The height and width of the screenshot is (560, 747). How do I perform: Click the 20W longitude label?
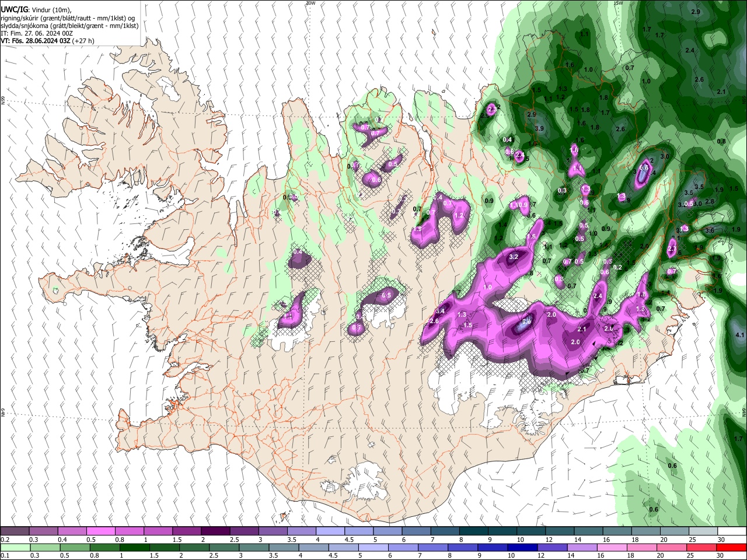pos(310,3)
